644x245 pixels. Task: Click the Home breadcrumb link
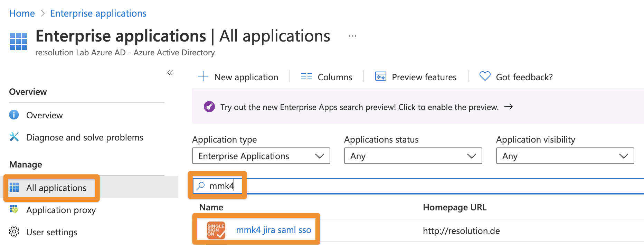click(x=22, y=13)
